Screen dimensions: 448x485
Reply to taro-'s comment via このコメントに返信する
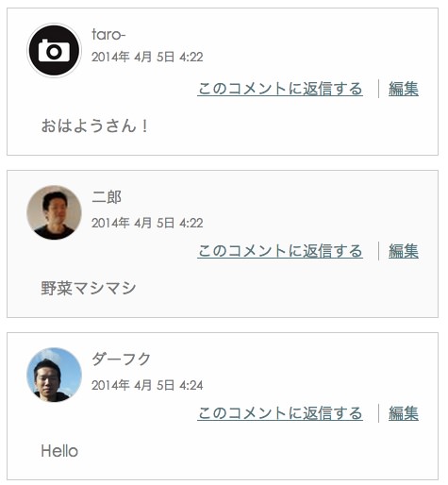[x=280, y=89]
